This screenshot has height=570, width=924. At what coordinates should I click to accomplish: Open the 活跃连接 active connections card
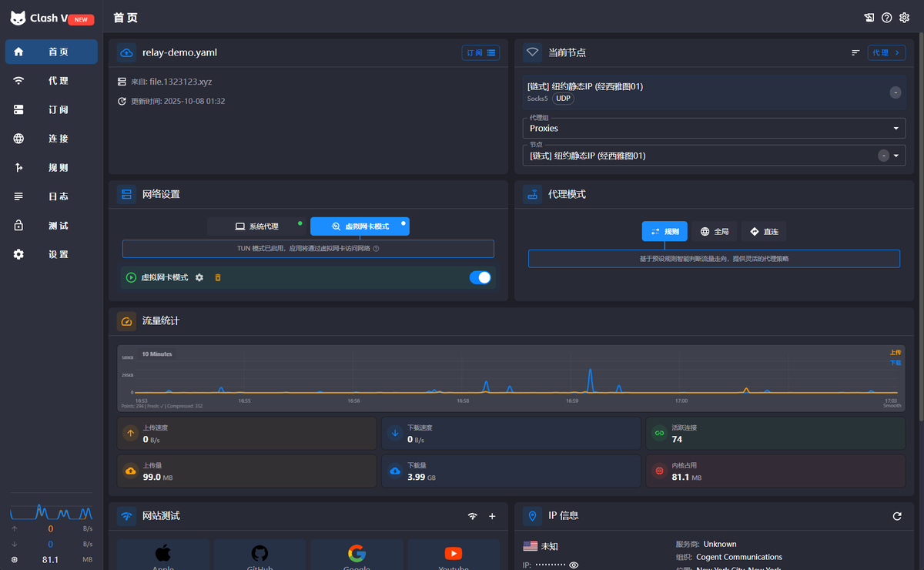point(775,434)
